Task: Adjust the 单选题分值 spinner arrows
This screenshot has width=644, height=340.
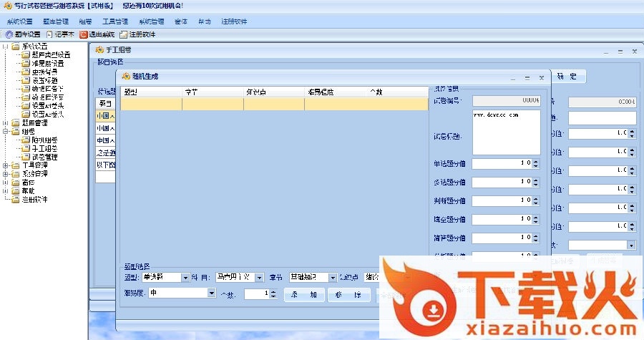Action: [536, 163]
